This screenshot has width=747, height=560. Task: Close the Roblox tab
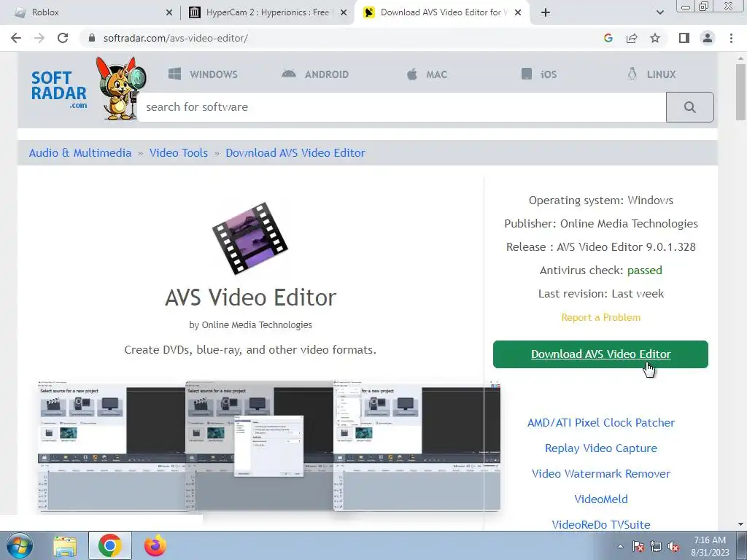169,12
